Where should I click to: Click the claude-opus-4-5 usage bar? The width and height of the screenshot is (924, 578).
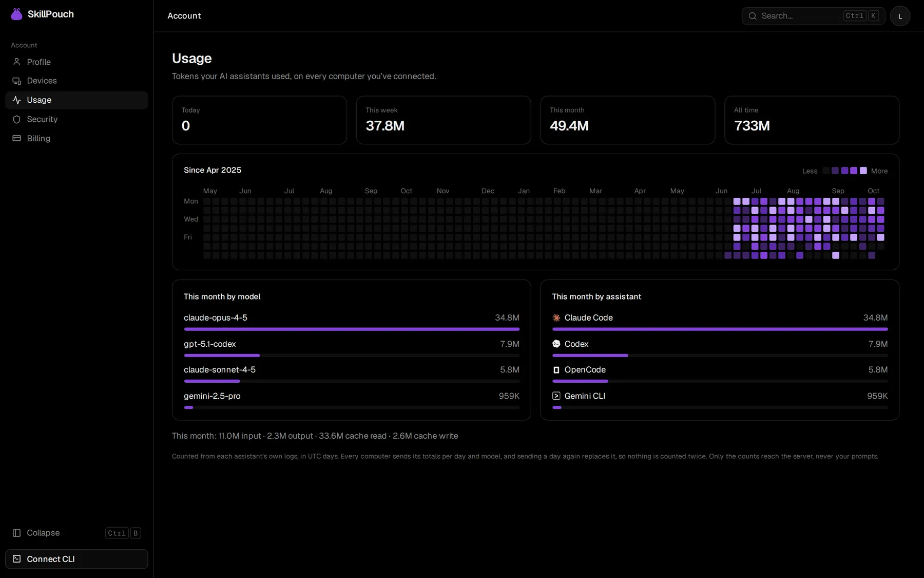click(x=352, y=329)
